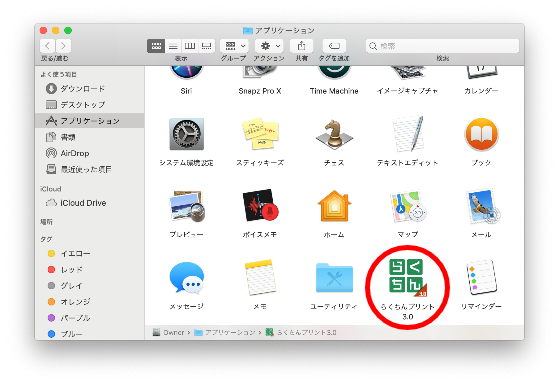Click アプリケーション in the path bar

(x=225, y=332)
